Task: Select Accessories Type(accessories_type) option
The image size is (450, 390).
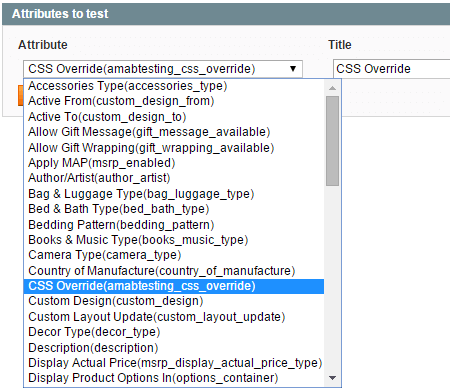Action: [174, 86]
